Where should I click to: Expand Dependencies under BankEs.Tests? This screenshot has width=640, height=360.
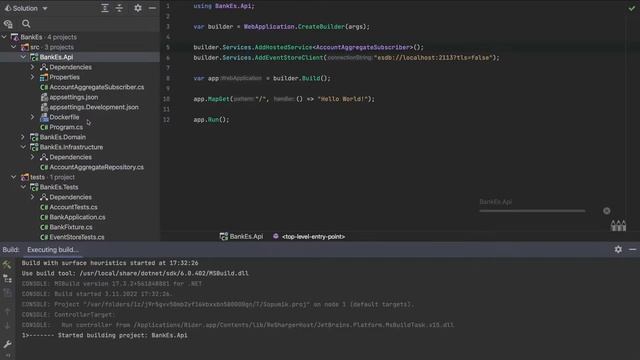tap(33, 197)
